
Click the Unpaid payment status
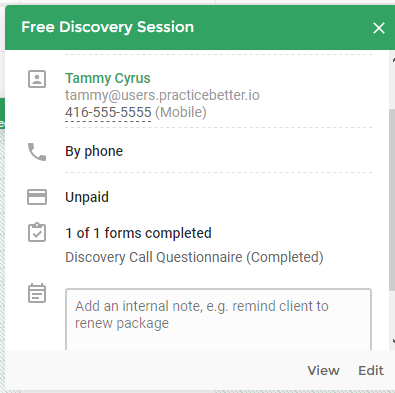(x=87, y=197)
